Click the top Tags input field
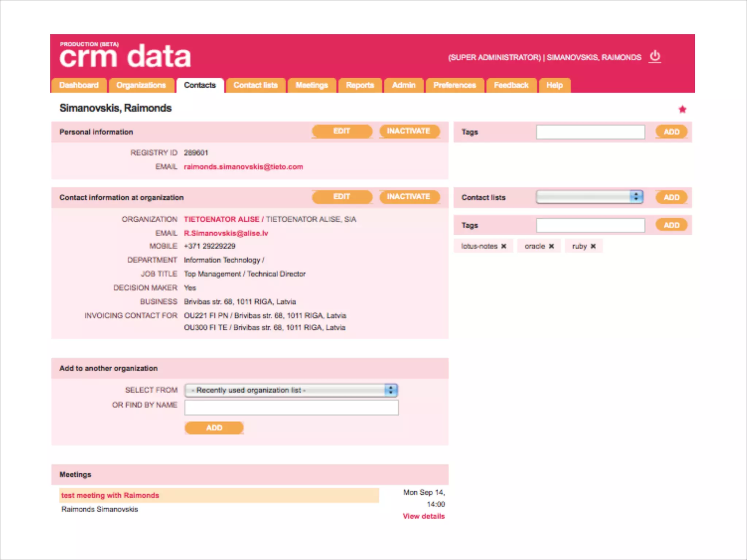The width and height of the screenshot is (747, 560). [590, 132]
